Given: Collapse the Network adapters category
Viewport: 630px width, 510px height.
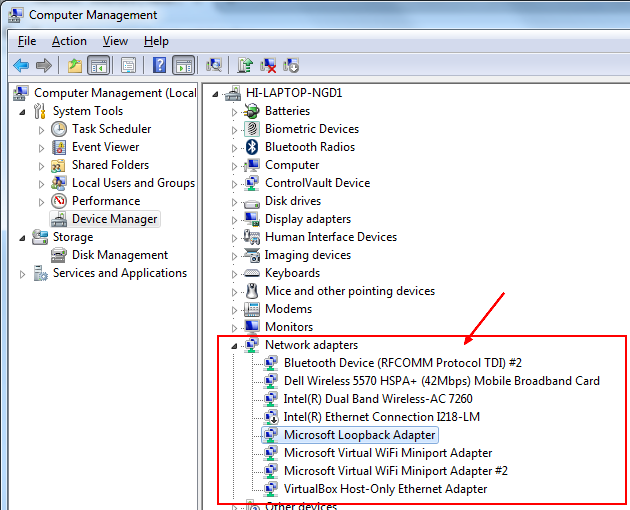Looking at the screenshot, I should click(x=235, y=346).
